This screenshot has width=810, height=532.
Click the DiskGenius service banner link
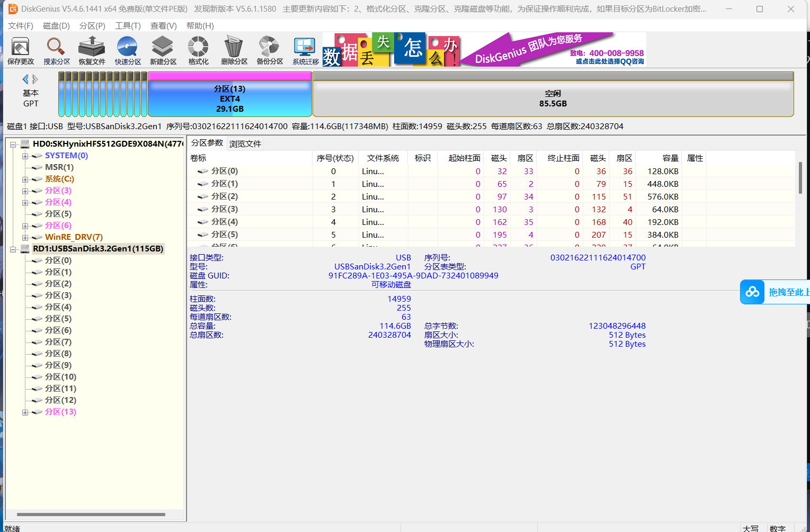[554, 49]
